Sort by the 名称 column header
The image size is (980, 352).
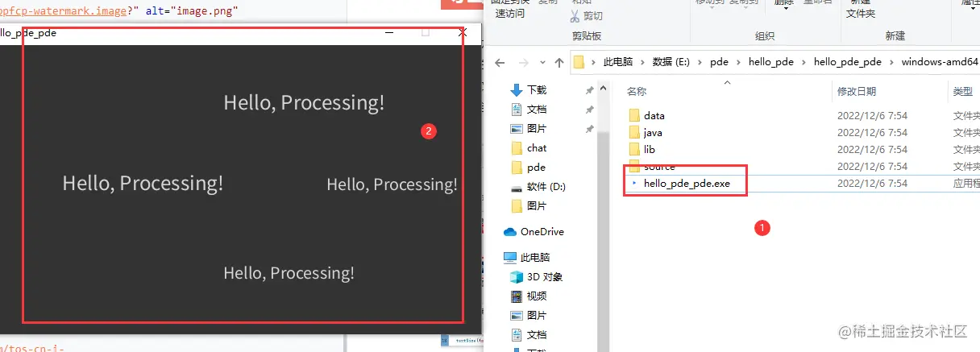[637, 91]
